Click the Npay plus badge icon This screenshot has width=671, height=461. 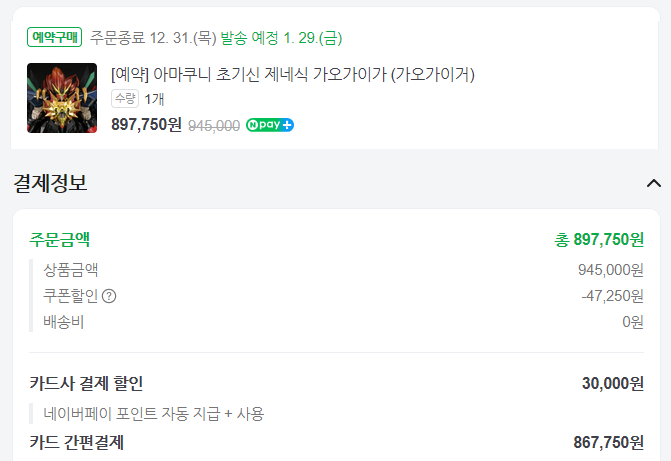pos(270,125)
